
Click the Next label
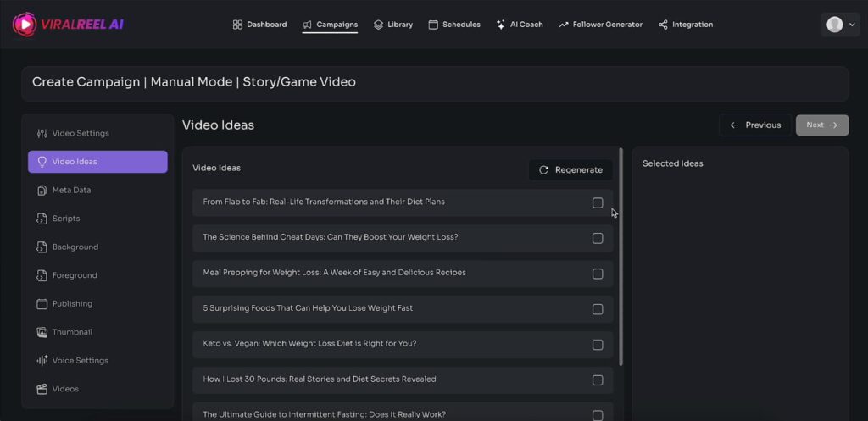[x=815, y=125]
